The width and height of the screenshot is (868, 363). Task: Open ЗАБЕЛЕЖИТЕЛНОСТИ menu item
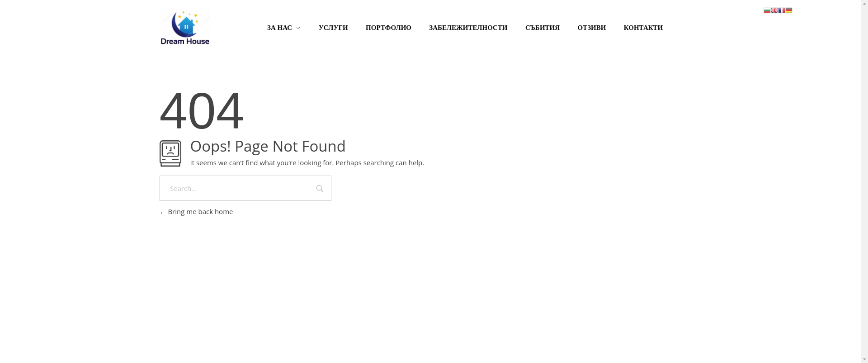[x=468, y=28]
